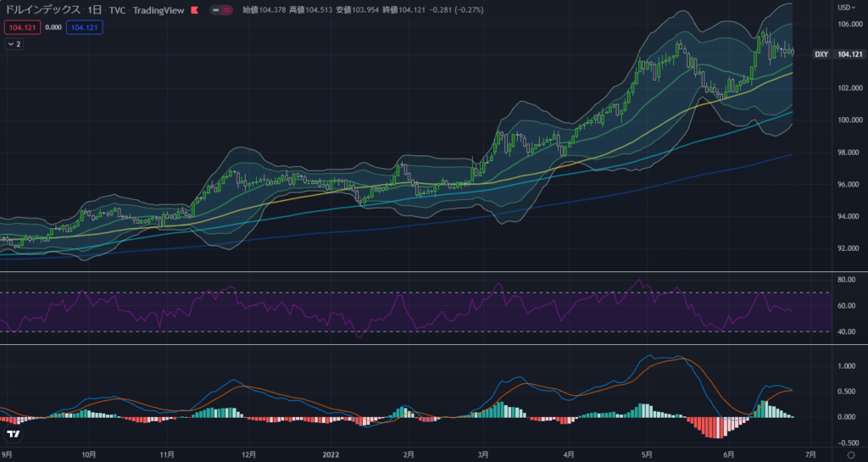The height and width of the screenshot is (462, 868).
Task: Click the 10月 label on time axis
Action: (x=87, y=454)
